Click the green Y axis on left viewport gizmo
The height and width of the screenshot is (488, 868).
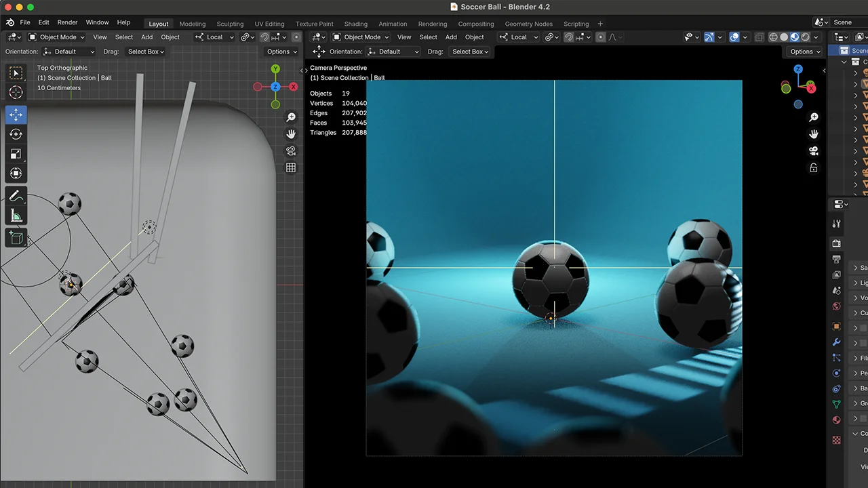point(275,69)
